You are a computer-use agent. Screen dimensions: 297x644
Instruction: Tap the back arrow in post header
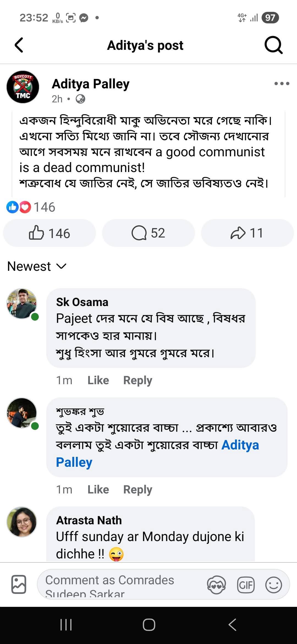click(19, 45)
